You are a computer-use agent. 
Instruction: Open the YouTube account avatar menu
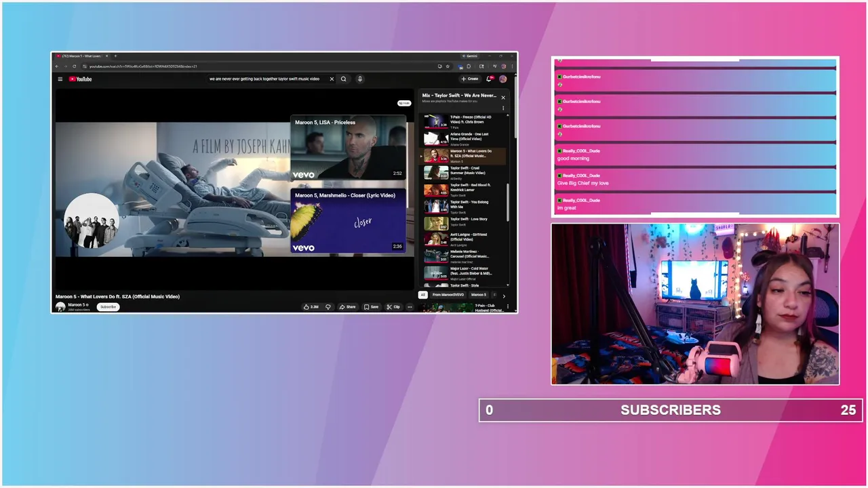click(x=502, y=79)
